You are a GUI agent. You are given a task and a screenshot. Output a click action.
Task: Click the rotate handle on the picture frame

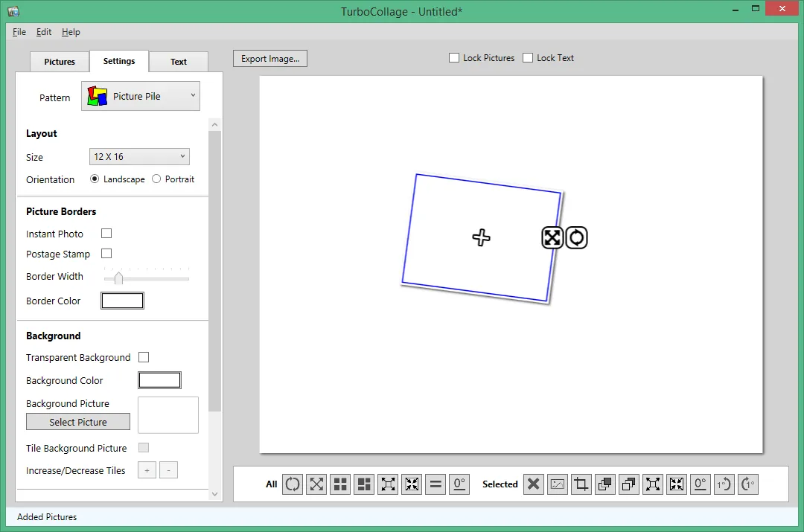click(576, 238)
